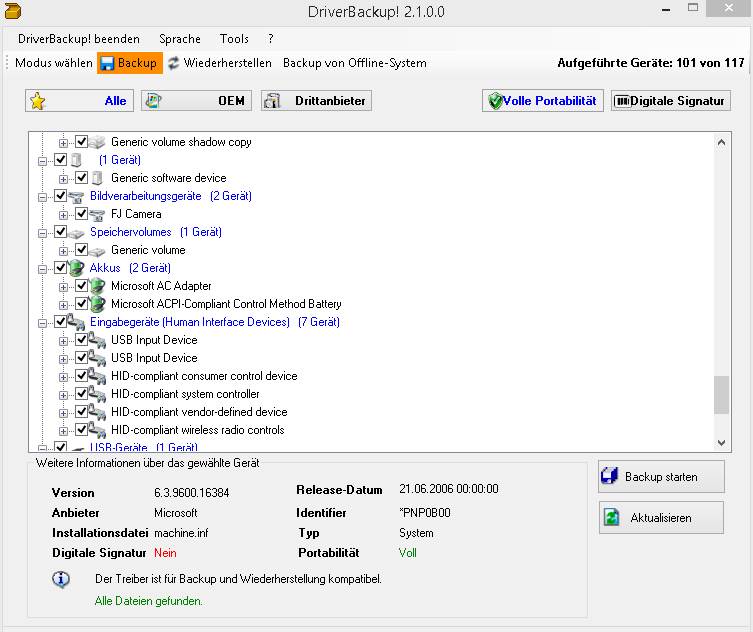753x632 pixels.
Task: Click the star icon on Alle filter
Action: click(37, 101)
